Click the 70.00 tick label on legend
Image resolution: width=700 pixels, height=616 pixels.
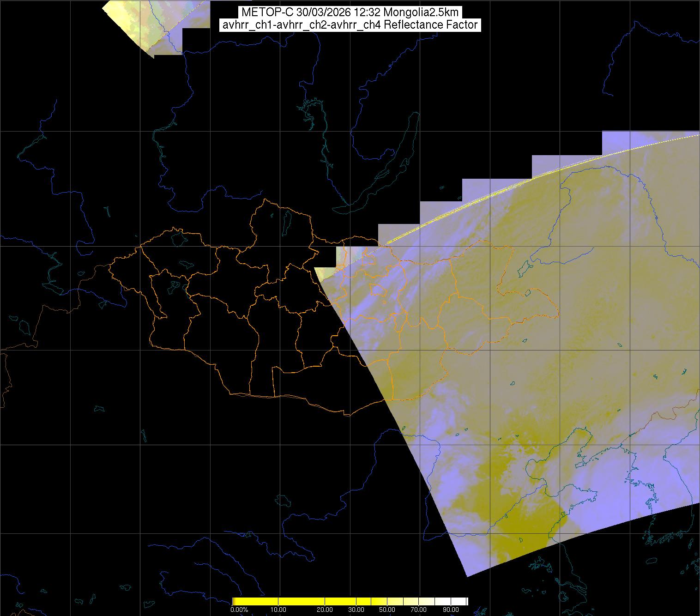[418, 610]
